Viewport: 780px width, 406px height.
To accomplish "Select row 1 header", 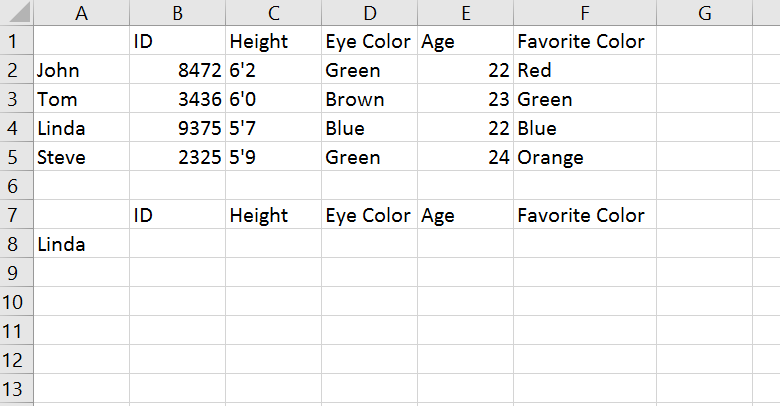I will 16,41.
